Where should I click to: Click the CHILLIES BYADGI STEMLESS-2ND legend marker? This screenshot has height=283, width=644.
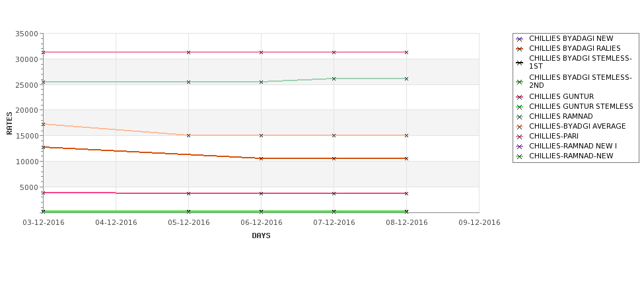click(x=519, y=82)
